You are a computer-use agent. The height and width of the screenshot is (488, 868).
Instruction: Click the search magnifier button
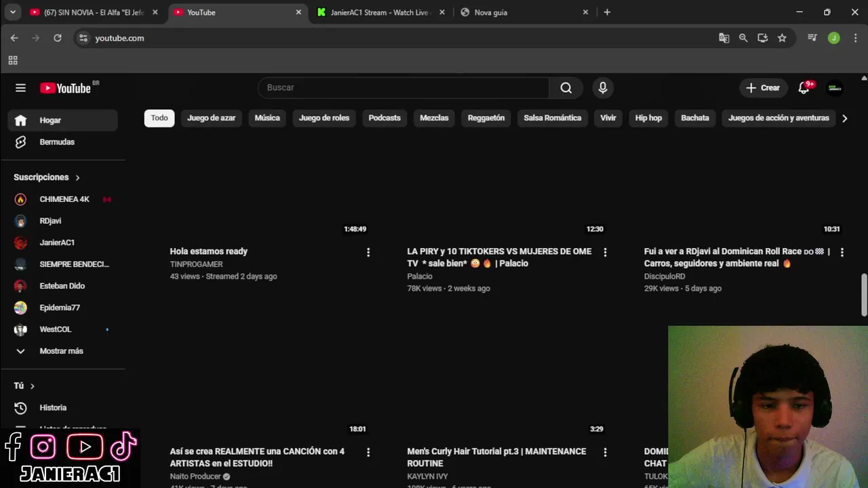coord(566,87)
